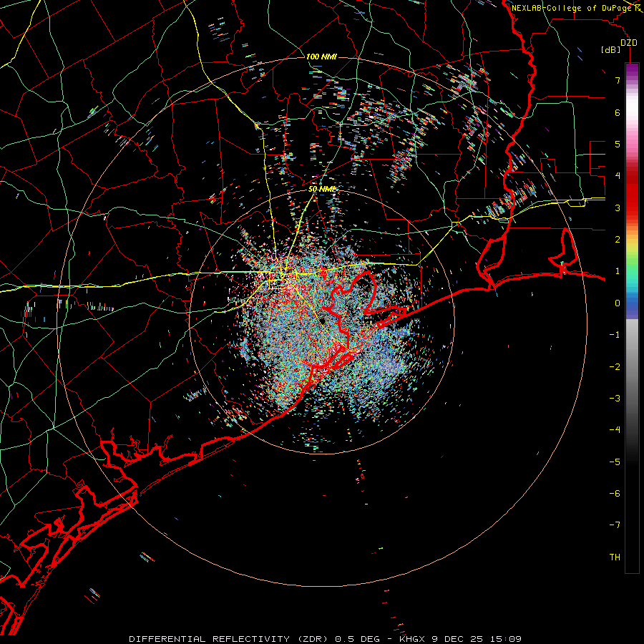Click the color scale value -1
Screen dimensions: 644x644
click(615, 335)
